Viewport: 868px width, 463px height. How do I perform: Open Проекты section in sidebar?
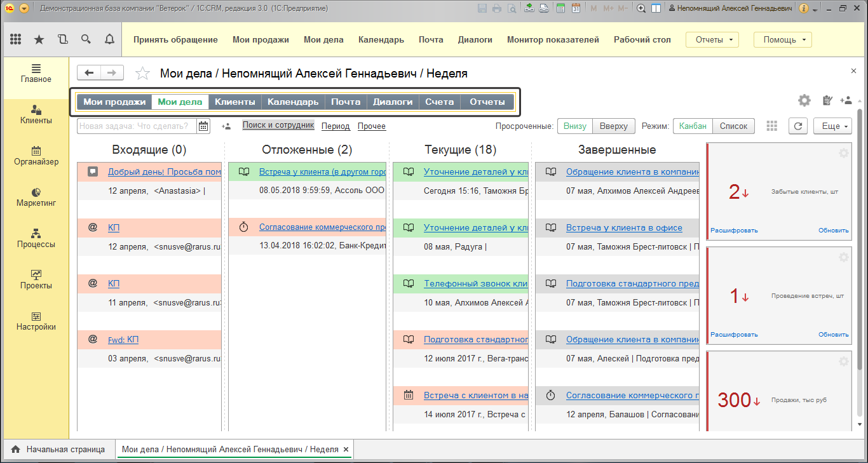pos(36,280)
